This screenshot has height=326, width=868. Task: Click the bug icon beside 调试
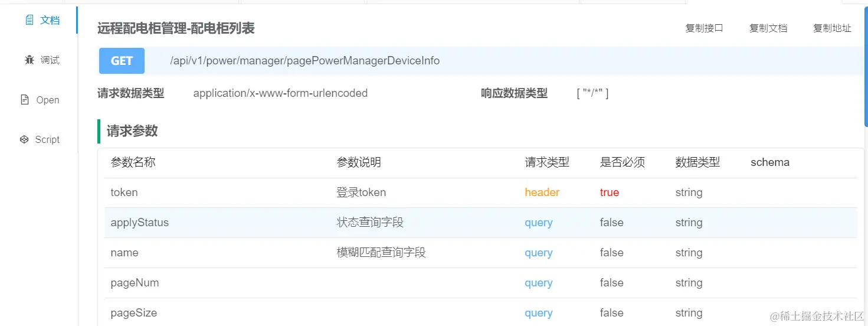[x=30, y=60]
